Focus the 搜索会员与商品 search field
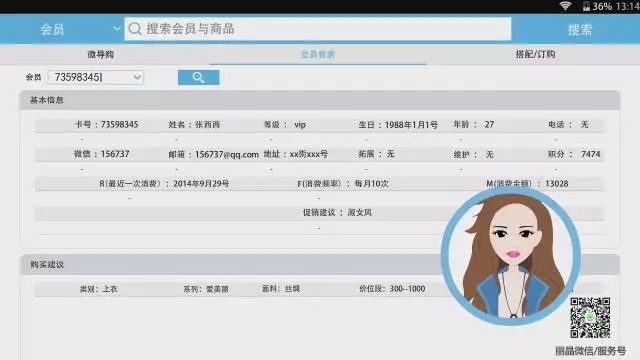 point(318,29)
